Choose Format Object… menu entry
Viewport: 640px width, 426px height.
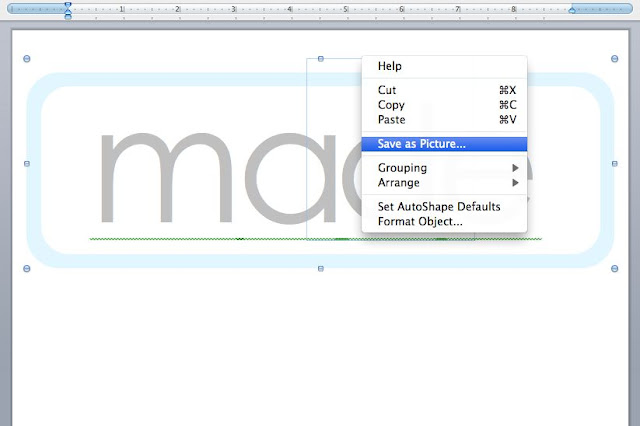[x=444, y=222]
